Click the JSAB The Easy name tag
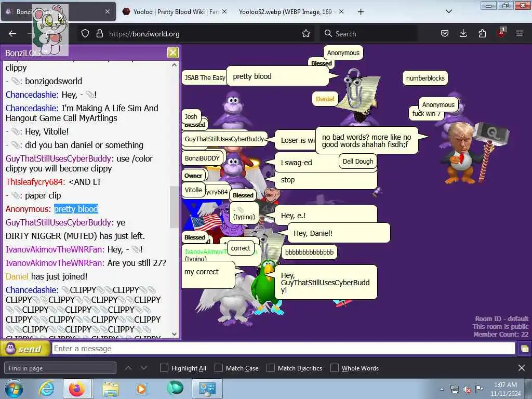Viewport: 532px width, 399px height. click(205, 78)
